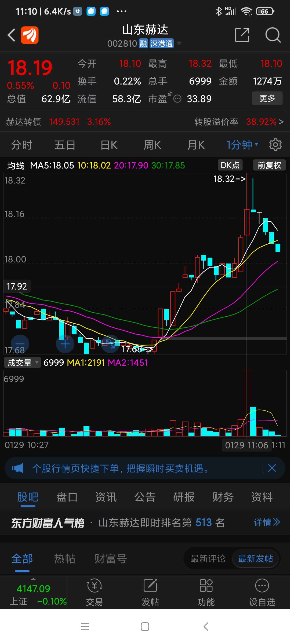The width and height of the screenshot is (290, 644).
Task: Open the Eastmoney orange app logo
Action: (x=30, y=35)
